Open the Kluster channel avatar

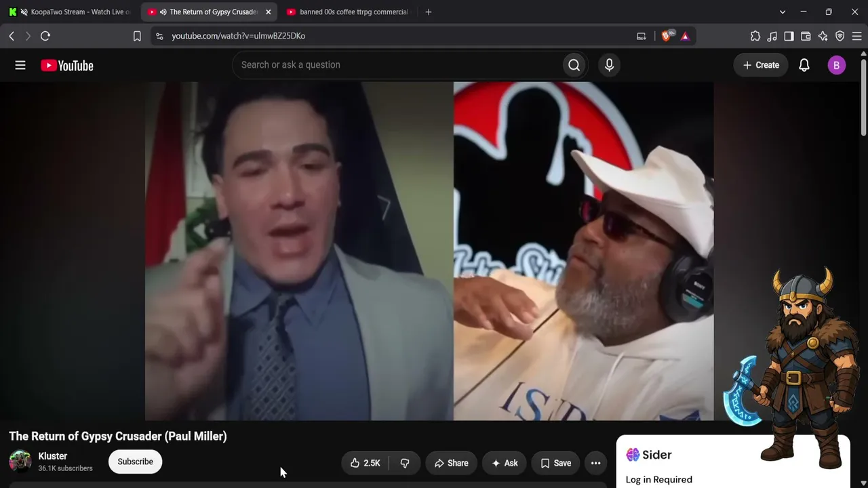[20, 461]
